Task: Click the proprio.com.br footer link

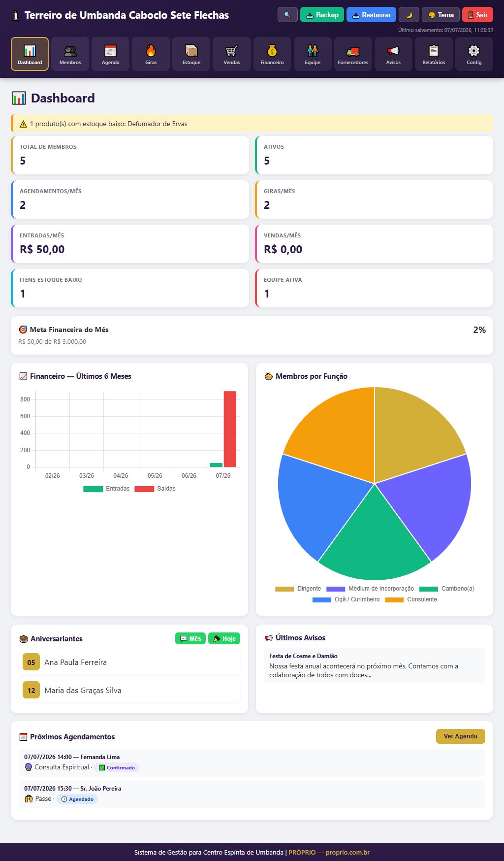Action: click(347, 852)
